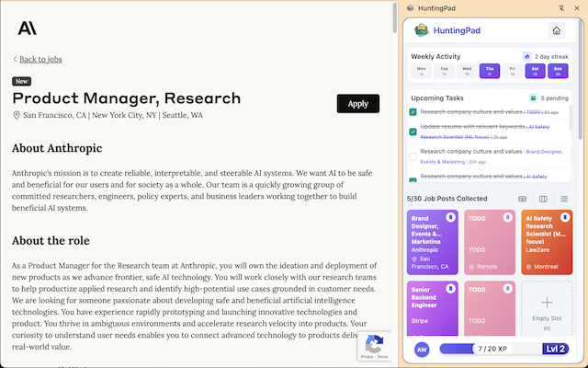Click the XP progress bar
Image resolution: width=588 pixels, height=368 pixels.
pyautogui.click(x=492, y=349)
